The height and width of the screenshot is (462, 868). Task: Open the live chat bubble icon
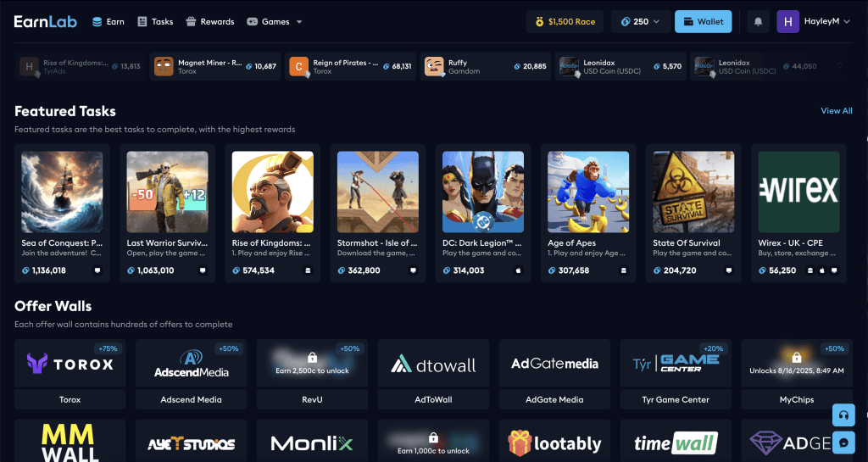(843, 443)
